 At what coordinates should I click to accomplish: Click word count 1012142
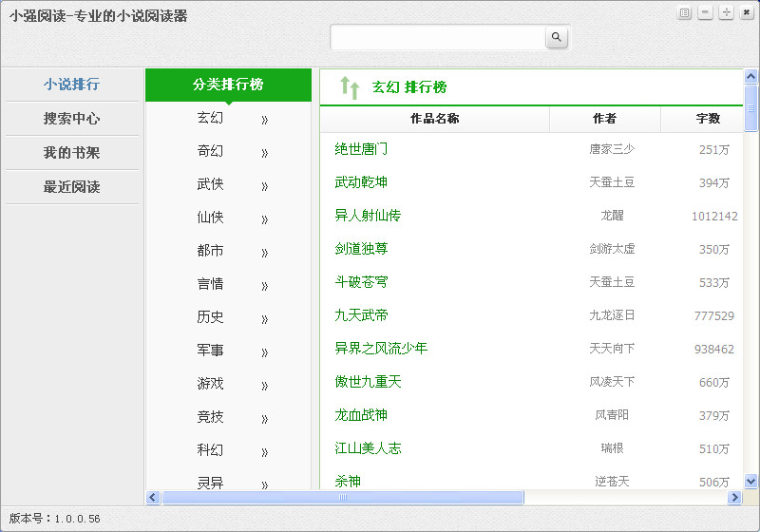[x=714, y=216]
